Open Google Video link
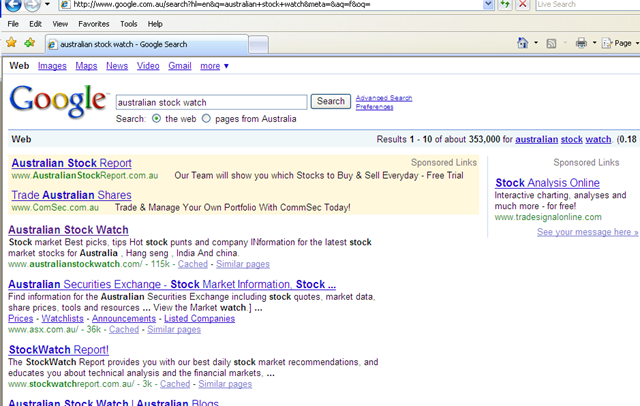 pyautogui.click(x=148, y=66)
